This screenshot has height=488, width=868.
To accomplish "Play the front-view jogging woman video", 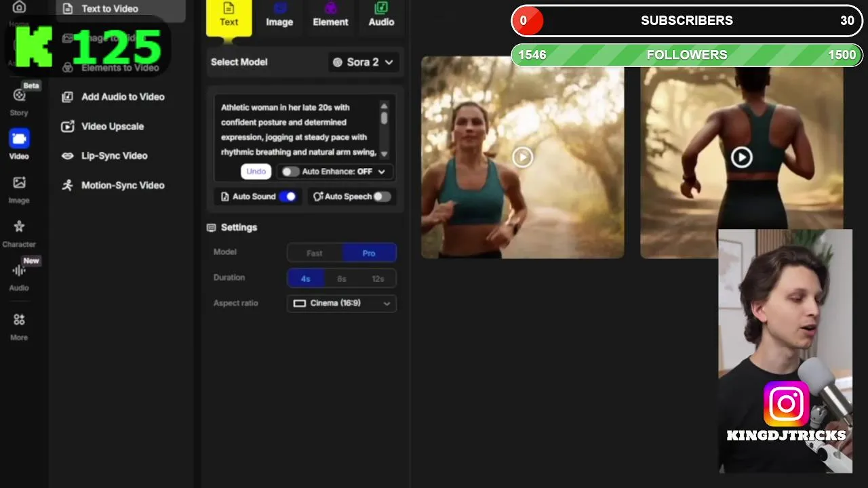I will [522, 157].
